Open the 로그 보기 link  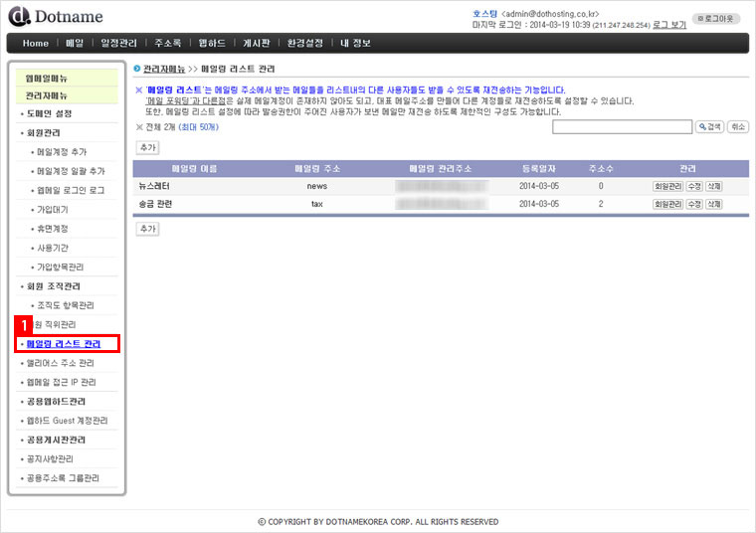point(668,24)
